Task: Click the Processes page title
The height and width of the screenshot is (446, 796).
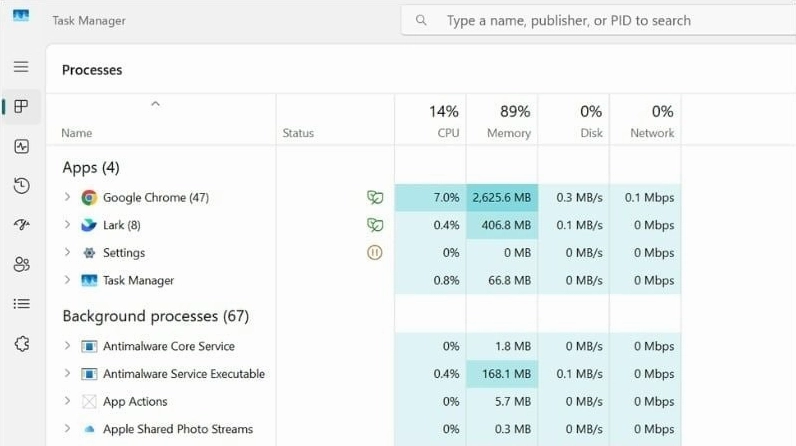Action: (x=92, y=70)
